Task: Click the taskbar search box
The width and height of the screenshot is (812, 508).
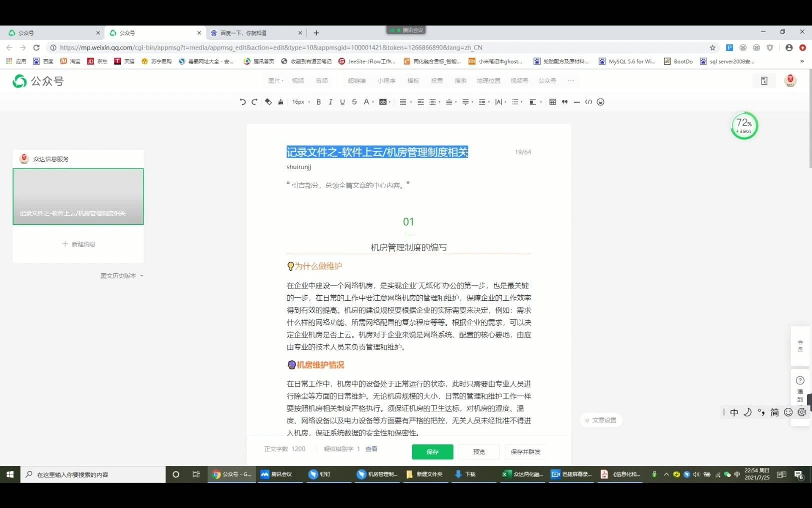Action: (93, 474)
